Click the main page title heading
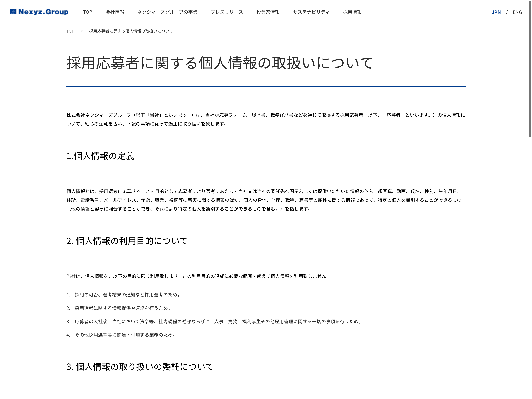The width and height of the screenshot is (532, 399). [219, 63]
